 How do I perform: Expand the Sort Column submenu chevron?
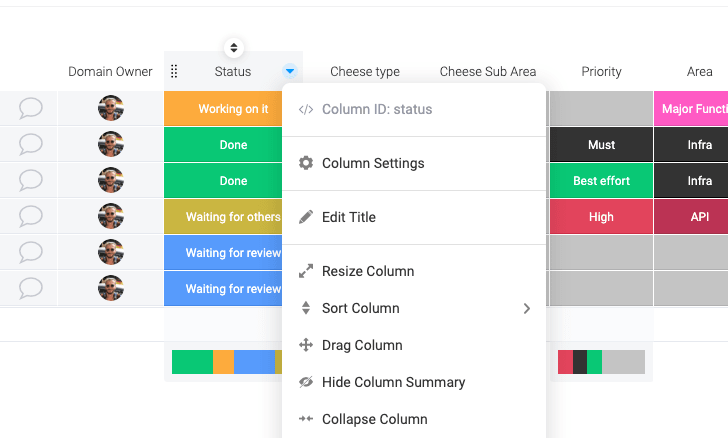point(526,308)
